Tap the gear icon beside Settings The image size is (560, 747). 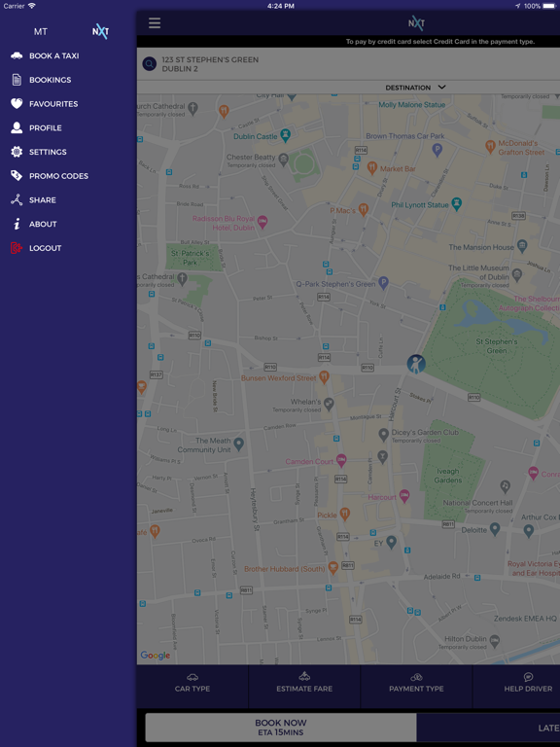pos(17,152)
